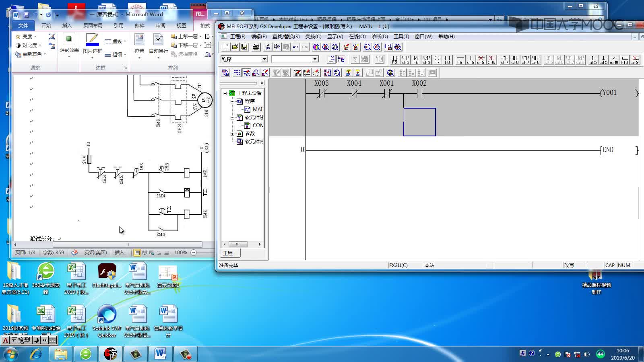Click the F10 line draw tool

[624, 60]
